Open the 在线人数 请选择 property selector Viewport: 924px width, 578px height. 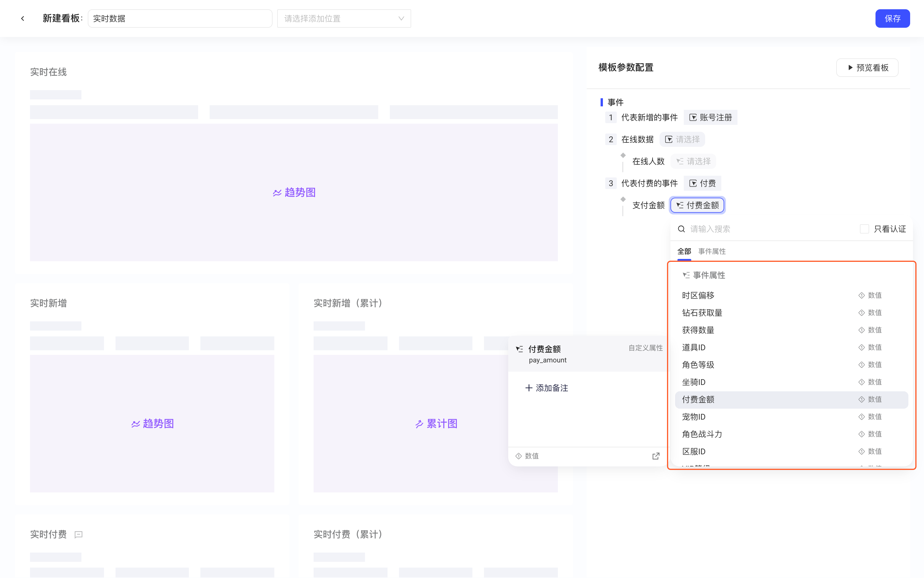(693, 161)
